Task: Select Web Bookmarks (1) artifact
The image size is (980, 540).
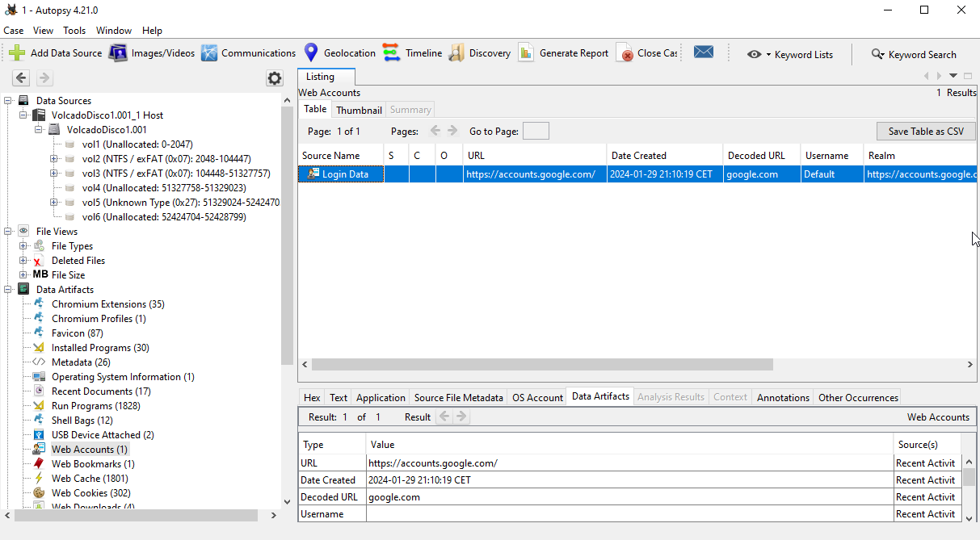Action: [93, 464]
